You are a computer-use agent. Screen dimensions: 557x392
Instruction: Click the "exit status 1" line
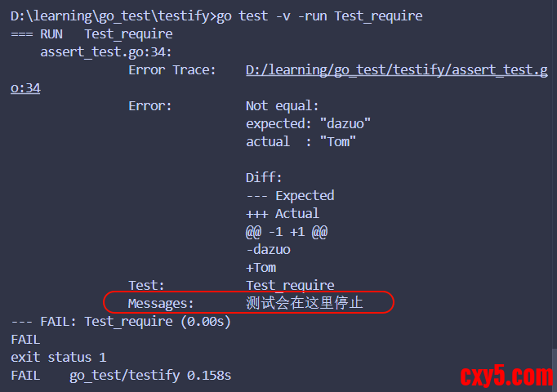[x=59, y=357]
